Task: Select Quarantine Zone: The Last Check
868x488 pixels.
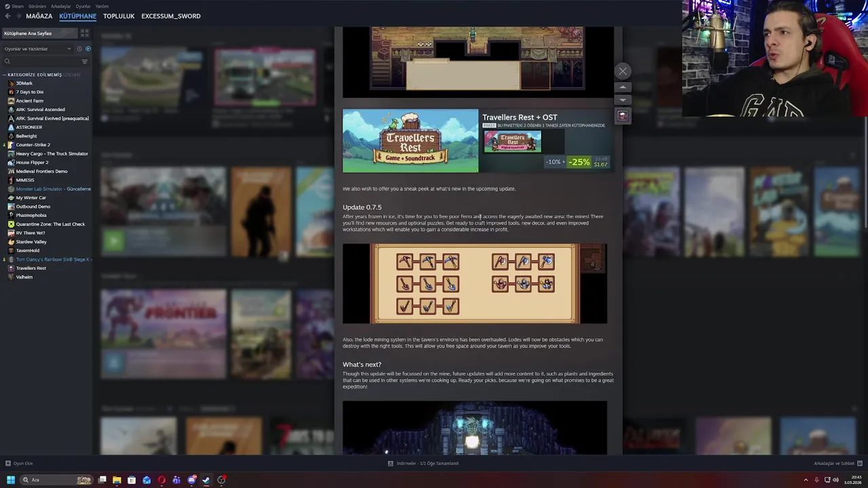Action: (51, 224)
